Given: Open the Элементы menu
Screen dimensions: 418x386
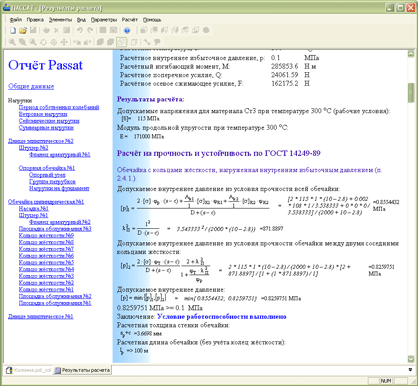Looking at the screenshot, I should click(x=60, y=20).
